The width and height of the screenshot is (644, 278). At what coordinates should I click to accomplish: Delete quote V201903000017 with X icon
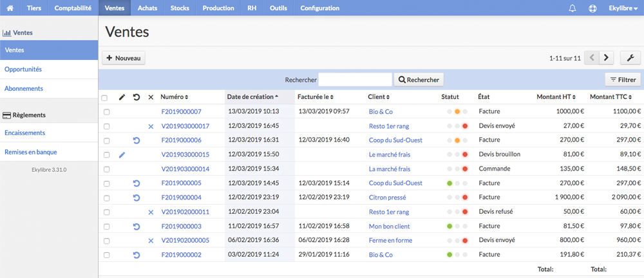[x=151, y=127]
